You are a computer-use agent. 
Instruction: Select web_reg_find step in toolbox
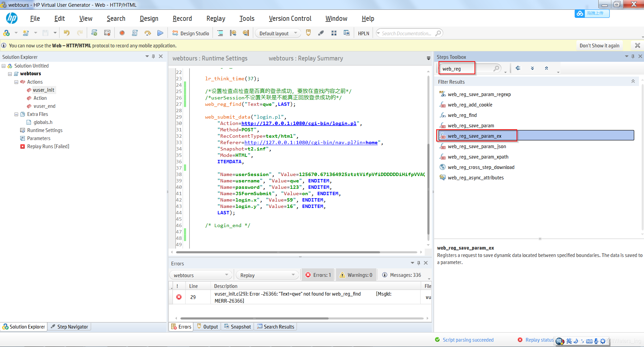click(462, 115)
